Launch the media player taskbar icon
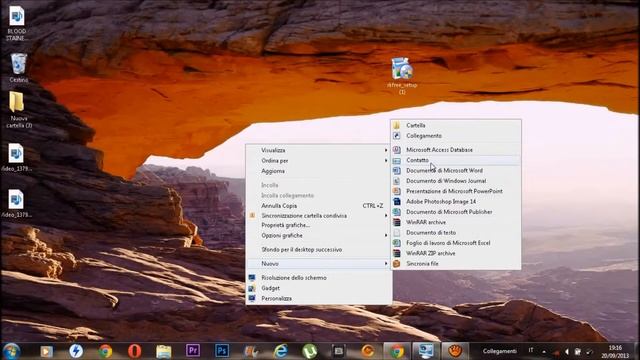This screenshot has height=360, width=640. tap(47, 351)
